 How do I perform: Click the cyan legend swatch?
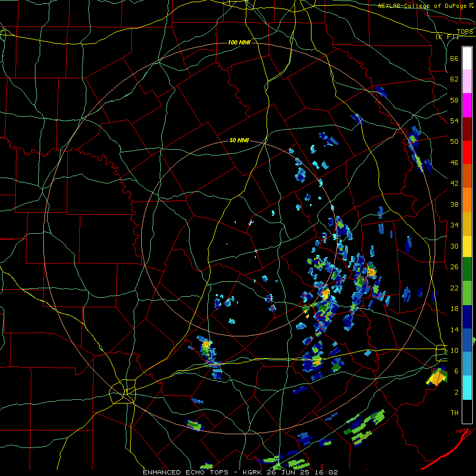tap(467, 388)
